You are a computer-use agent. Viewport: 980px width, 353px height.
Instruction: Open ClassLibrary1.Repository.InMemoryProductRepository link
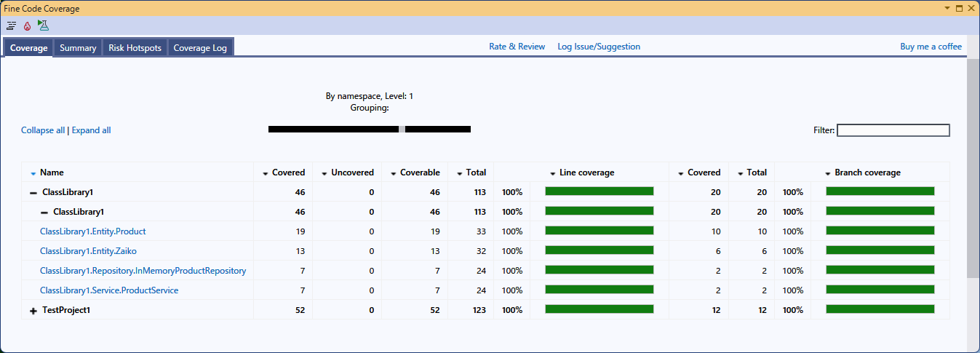tap(143, 271)
